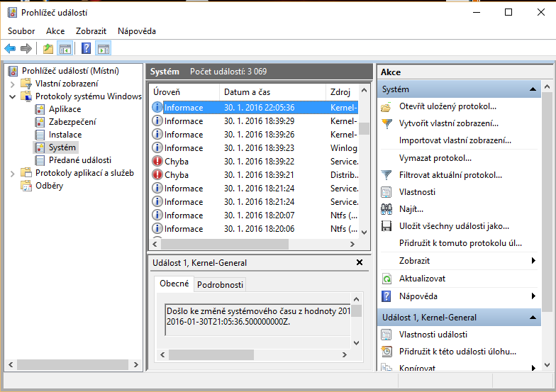This screenshot has height=392, width=556.
Task: Open the Zobrazit menu
Action: [x=92, y=31]
